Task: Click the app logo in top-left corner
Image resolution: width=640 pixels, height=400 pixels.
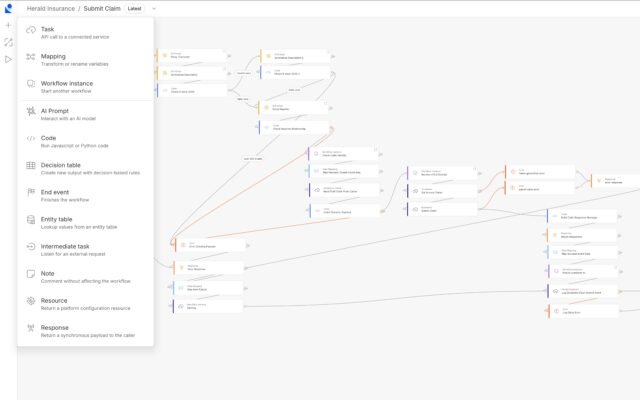Action: pyautogui.click(x=9, y=8)
